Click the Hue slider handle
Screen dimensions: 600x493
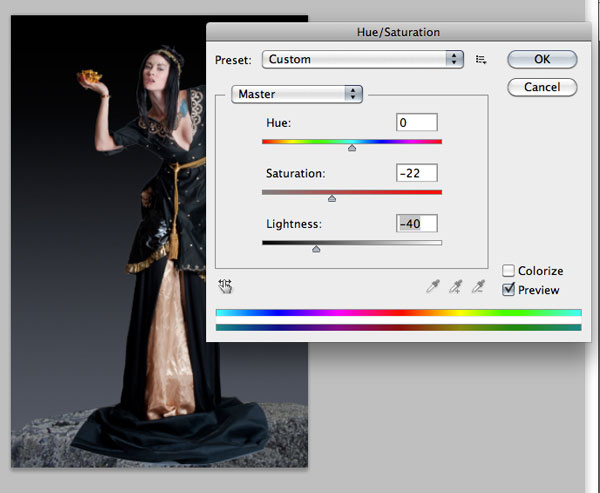pos(351,148)
